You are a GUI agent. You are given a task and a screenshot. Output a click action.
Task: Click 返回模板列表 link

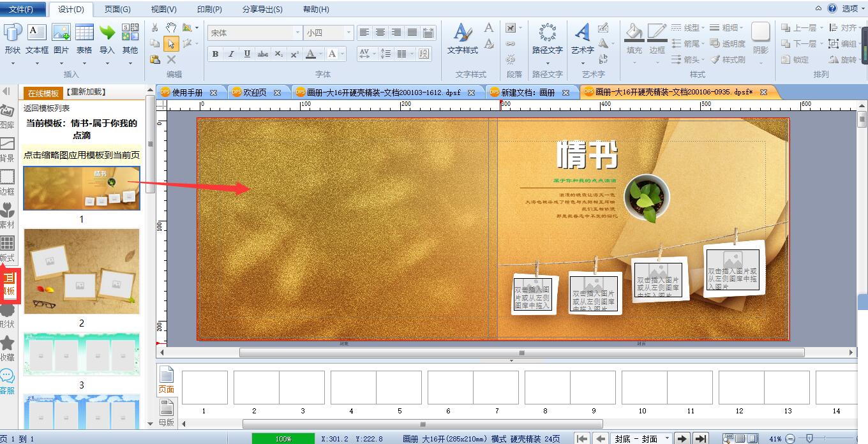47,108
